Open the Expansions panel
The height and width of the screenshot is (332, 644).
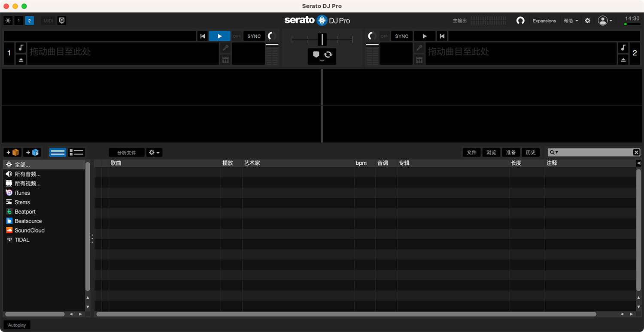pyautogui.click(x=544, y=21)
